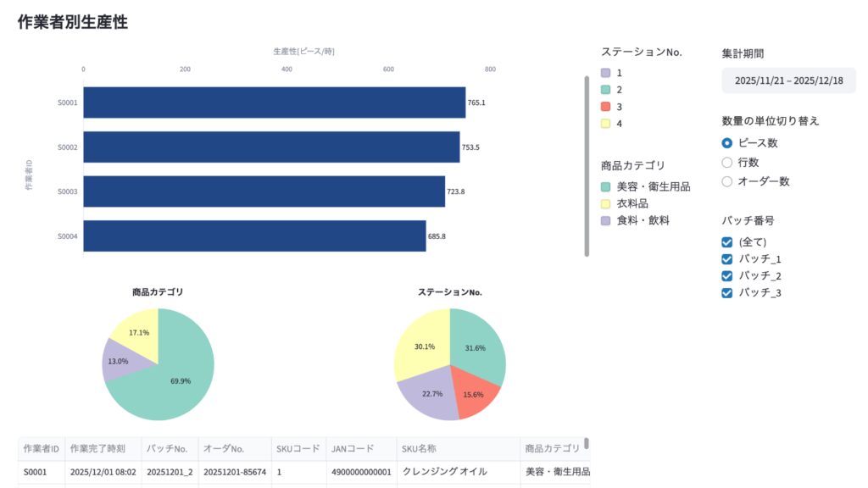Screen dimensions: 868x488
Task: Open the 集計期間 date range picker
Action: (788, 80)
